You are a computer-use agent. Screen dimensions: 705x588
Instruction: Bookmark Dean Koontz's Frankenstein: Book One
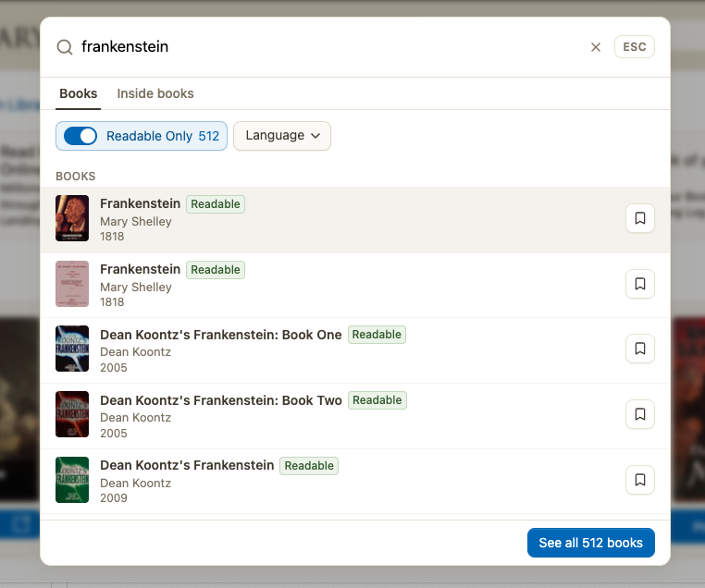(x=640, y=349)
